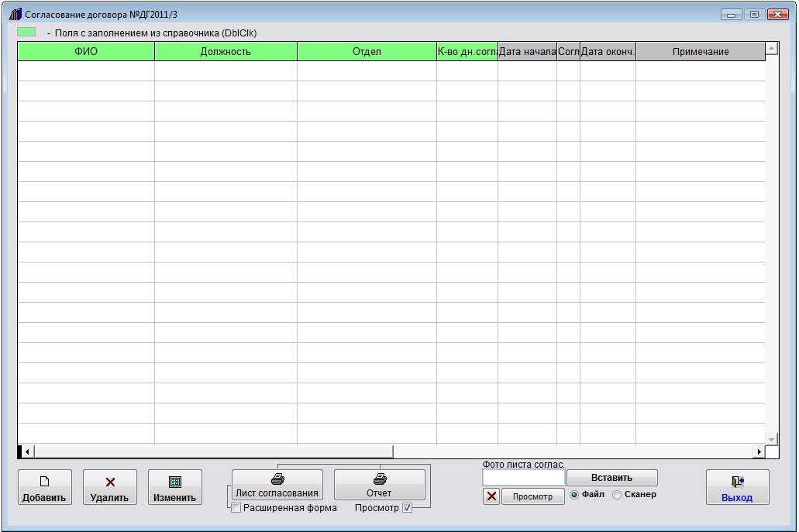Focus the Фото листа соглас. input field
The width and height of the screenshot is (799, 532).
[523, 478]
